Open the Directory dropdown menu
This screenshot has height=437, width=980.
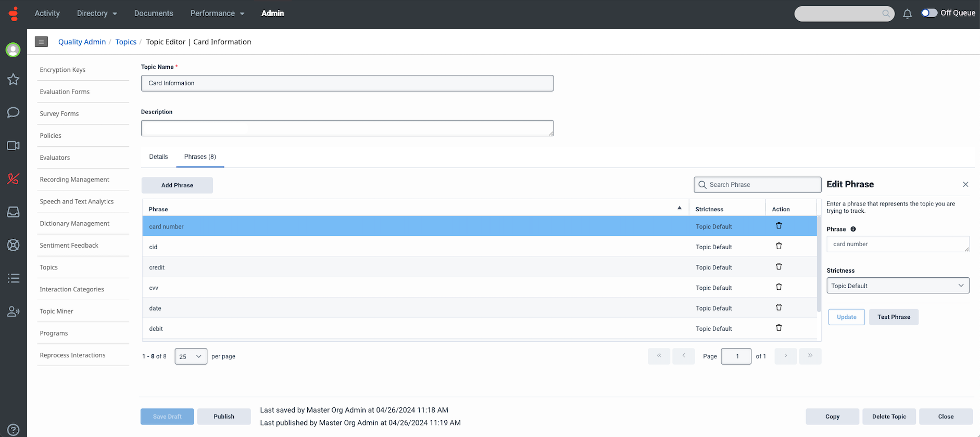pos(97,14)
